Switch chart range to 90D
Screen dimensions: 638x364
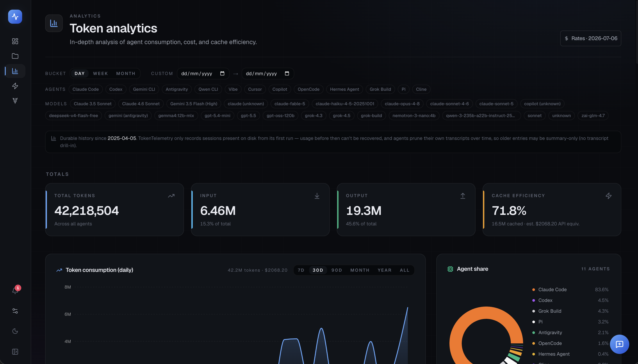(337, 270)
